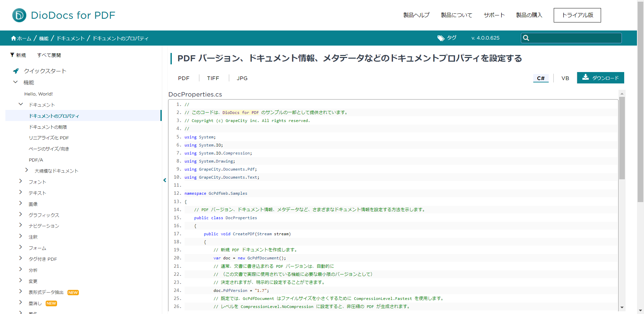644x314 pixels.
Task: Click the search magnifier icon
Action: 526,38
